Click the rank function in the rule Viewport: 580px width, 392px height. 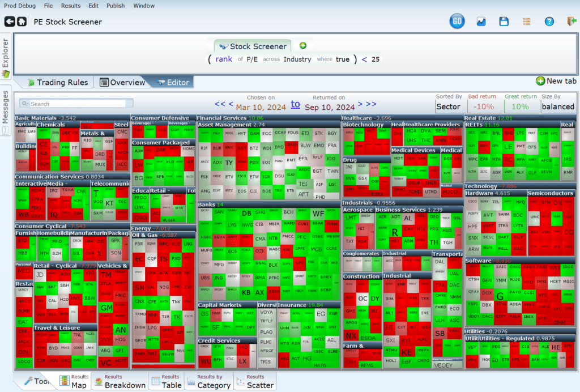pos(224,59)
